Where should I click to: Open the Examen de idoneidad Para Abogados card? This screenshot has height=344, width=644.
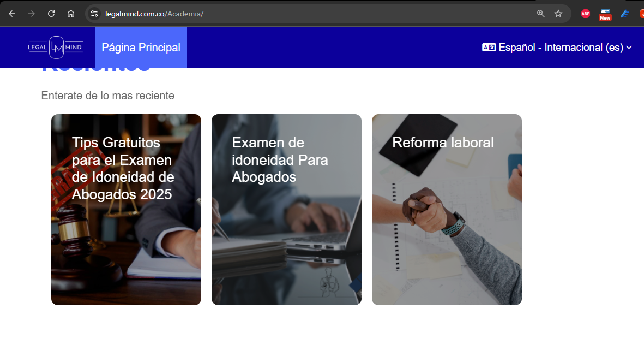286,210
